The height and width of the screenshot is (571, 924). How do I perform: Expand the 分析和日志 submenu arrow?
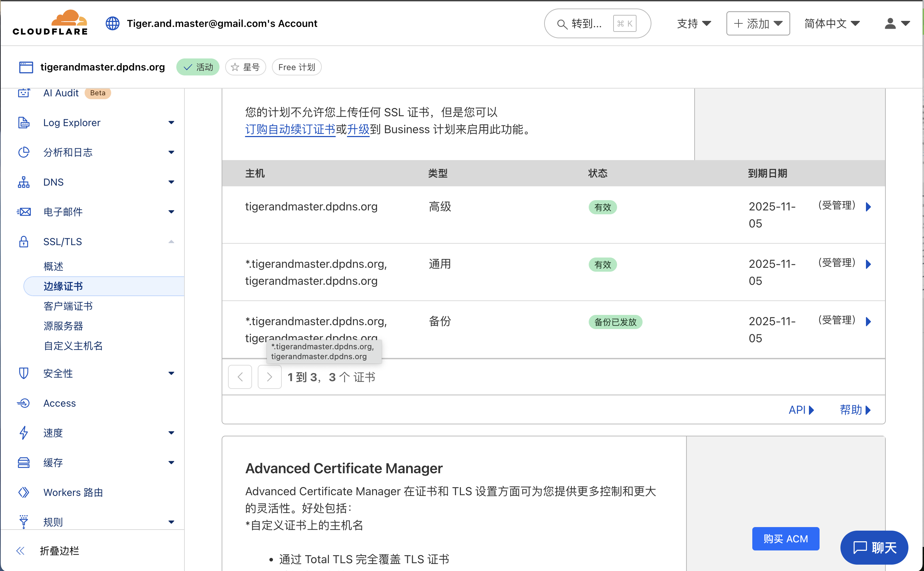click(171, 152)
